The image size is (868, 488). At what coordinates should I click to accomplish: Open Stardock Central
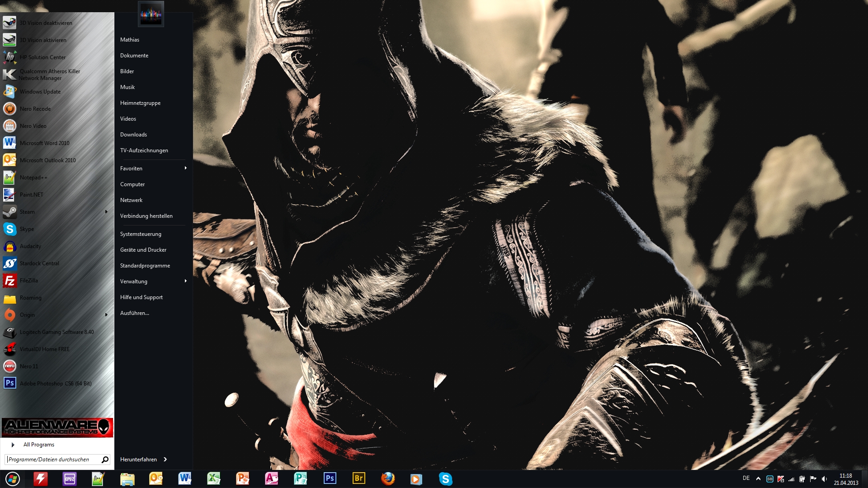[57, 263]
